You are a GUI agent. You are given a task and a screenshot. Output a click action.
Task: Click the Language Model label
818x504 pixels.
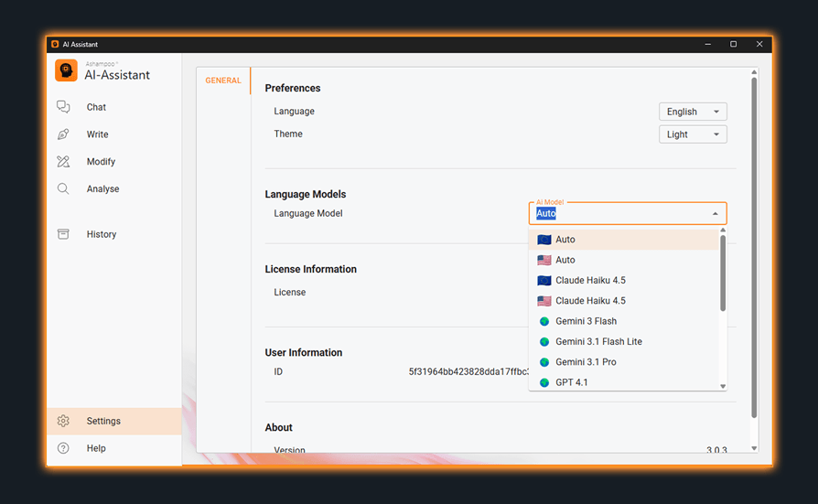[307, 213]
